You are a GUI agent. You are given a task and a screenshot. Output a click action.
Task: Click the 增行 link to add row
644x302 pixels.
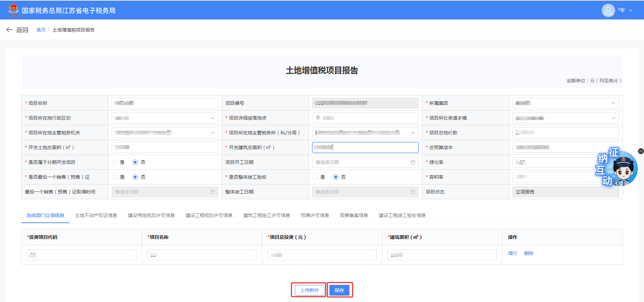[512, 253]
